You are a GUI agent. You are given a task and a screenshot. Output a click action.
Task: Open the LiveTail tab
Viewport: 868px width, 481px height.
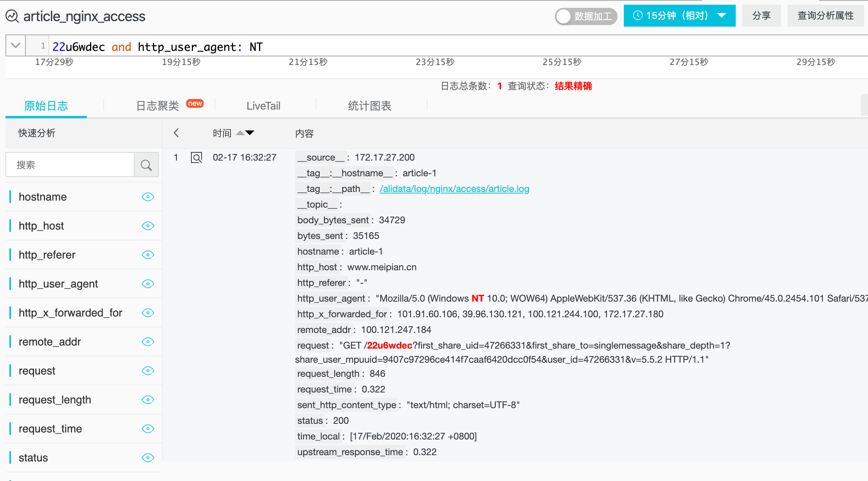(263, 106)
